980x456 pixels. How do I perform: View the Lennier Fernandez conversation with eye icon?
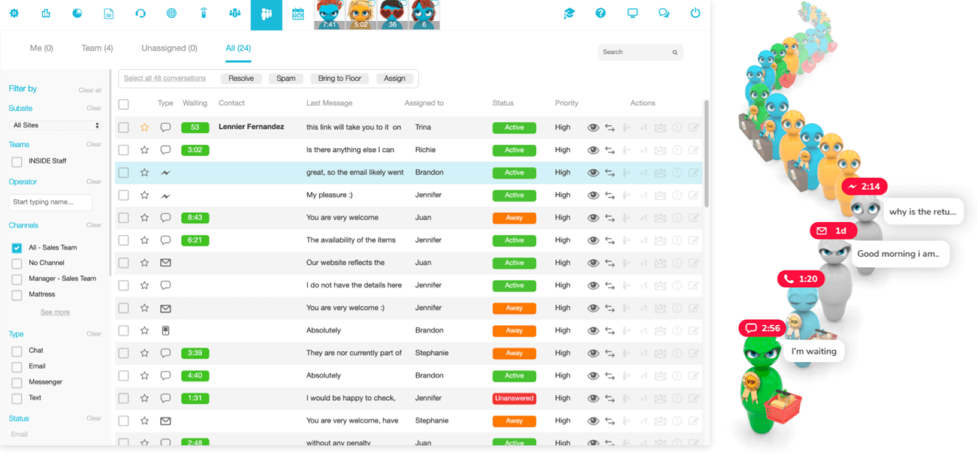[x=594, y=127]
